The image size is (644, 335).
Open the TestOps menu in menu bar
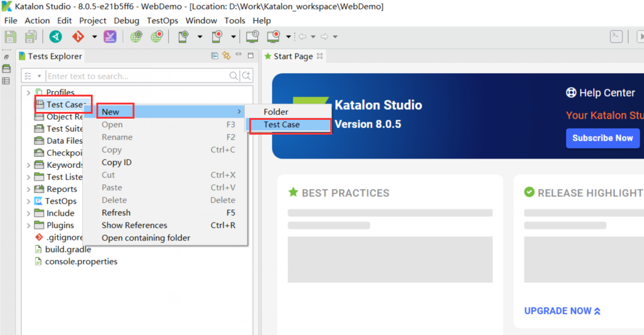click(162, 20)
